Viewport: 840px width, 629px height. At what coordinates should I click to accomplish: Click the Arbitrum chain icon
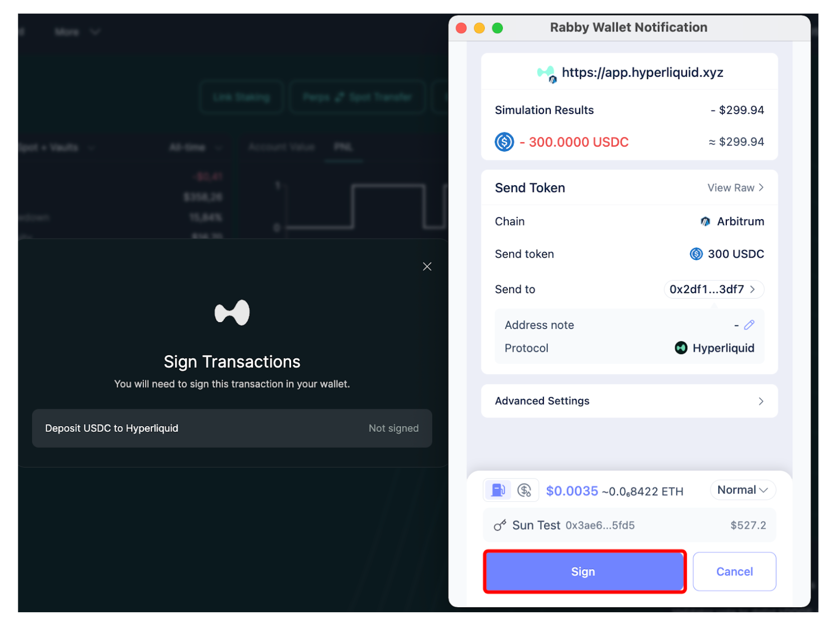coord(705,222)
